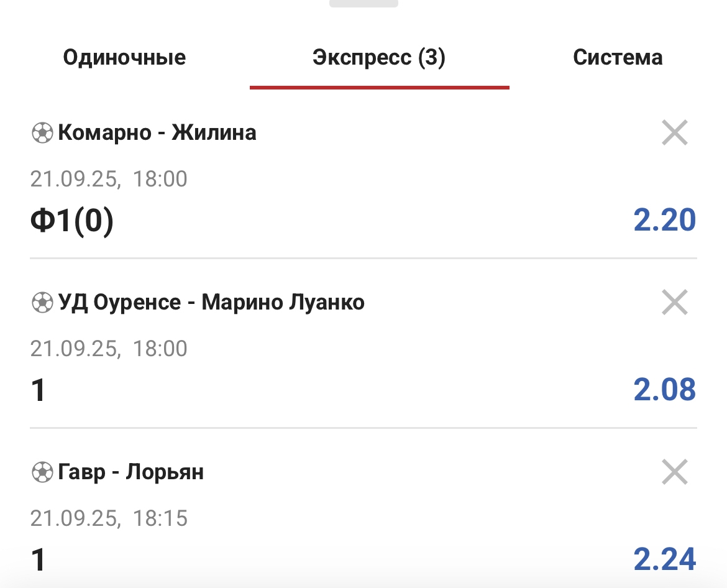Open the Система tab
This screenshot has height=588, width=727.
tap(617, 58)
